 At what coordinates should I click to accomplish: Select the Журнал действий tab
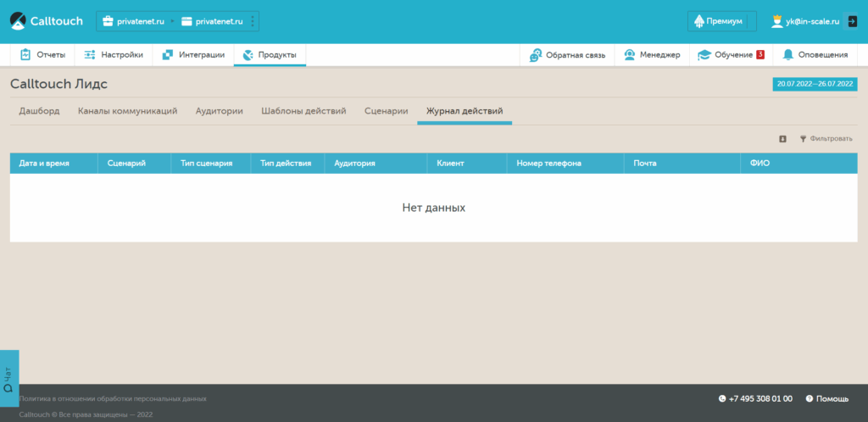pyautogui.click(x=465, y=111)
